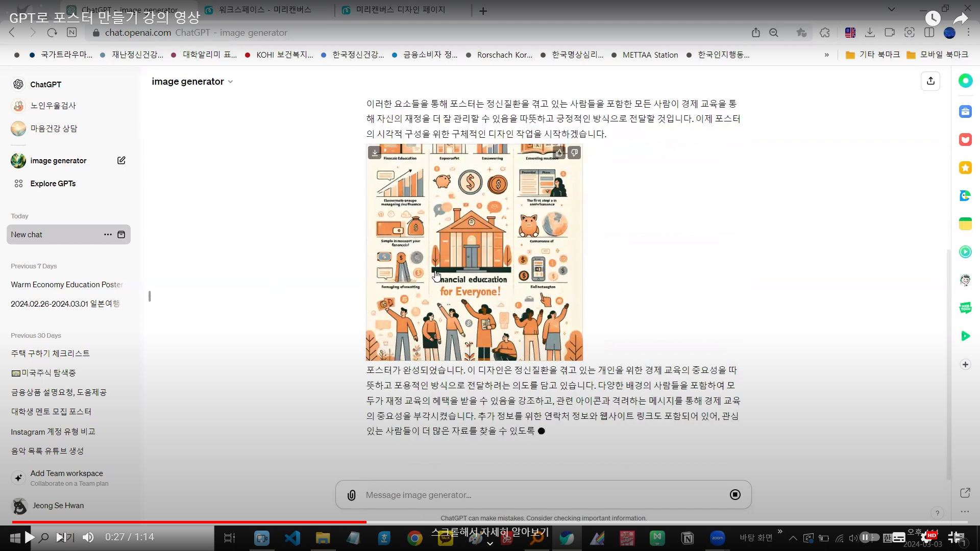Share the chat via the top-right upload icon
This screenshot has width=980, height=551.
coord(930,81)
